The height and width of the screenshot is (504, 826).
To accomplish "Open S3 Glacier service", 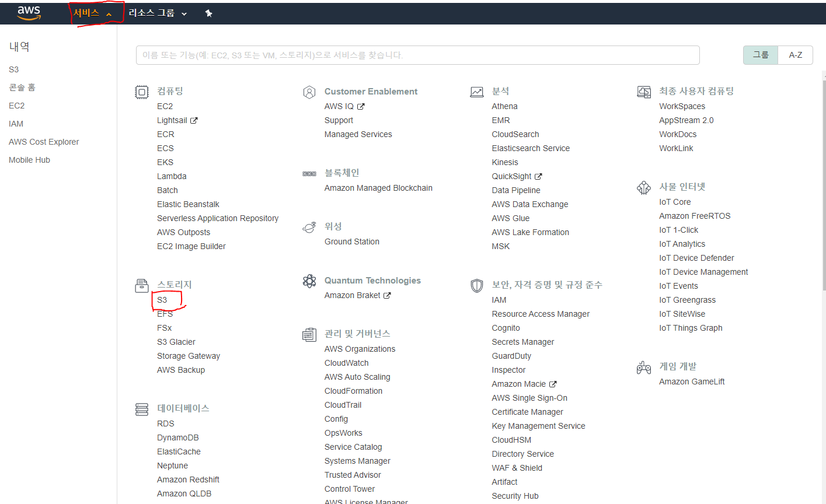I will [x=176, y=342].
